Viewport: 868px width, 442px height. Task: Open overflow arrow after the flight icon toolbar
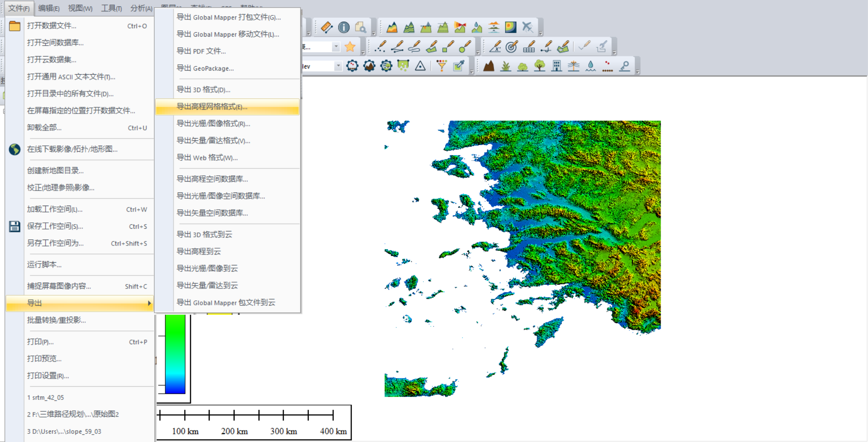click(x=541, y=33)
